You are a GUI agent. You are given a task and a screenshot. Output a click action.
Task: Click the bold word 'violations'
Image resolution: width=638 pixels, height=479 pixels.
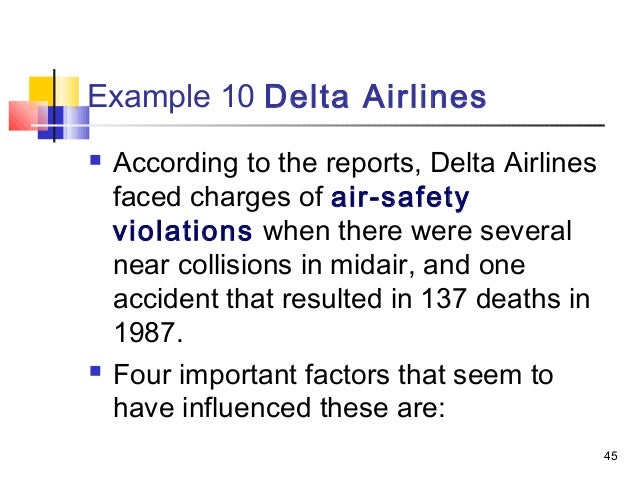(183, 231)
